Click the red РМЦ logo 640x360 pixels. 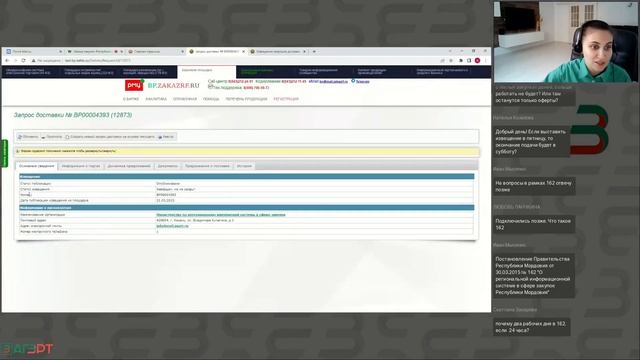click(x=134, y=85)
